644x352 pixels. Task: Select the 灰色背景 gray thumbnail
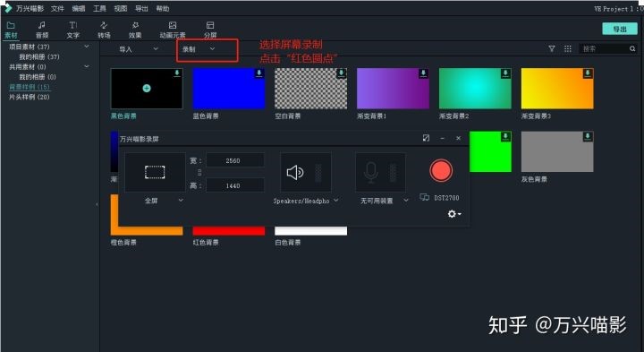[557, 151]
